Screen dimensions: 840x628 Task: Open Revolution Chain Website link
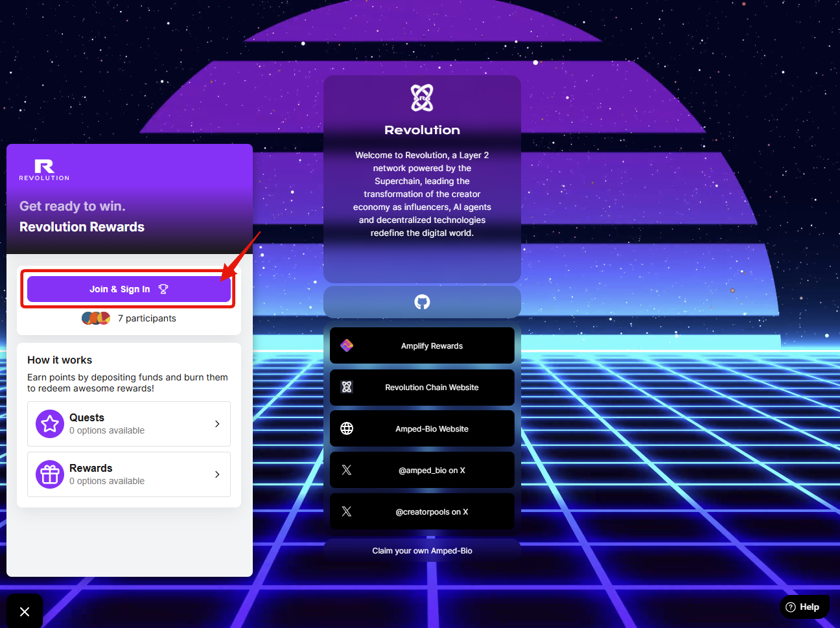[x=422, y=387]
